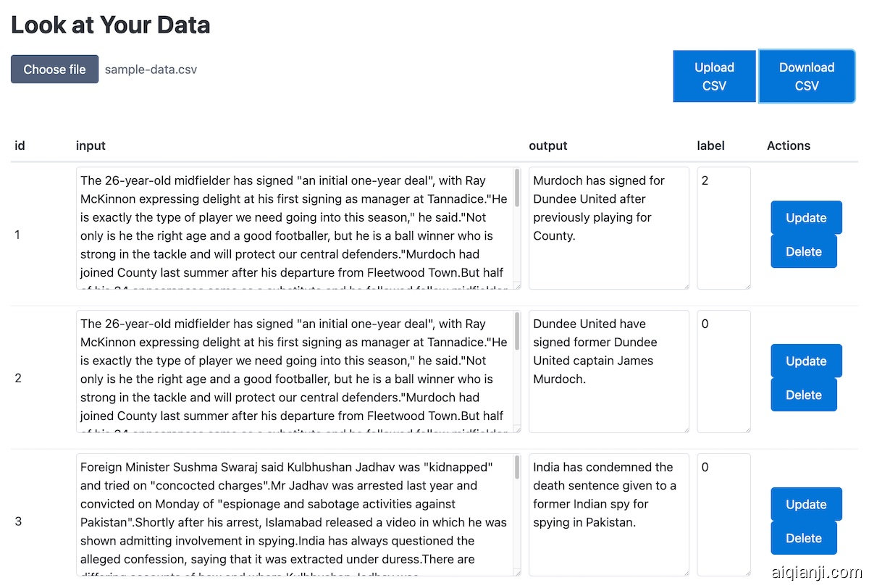Click the label field containing 2

(x=723, y=228)
